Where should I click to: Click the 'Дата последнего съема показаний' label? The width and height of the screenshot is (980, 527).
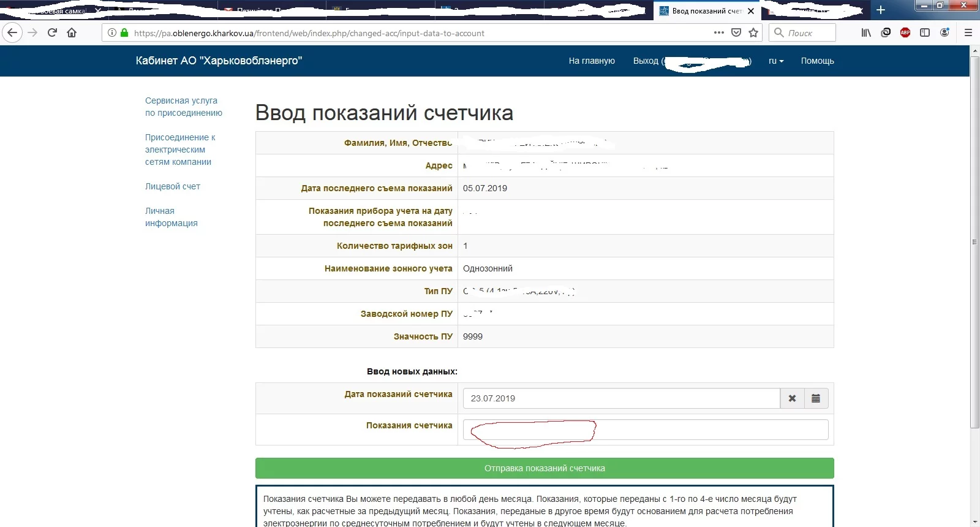click(377, 188)
